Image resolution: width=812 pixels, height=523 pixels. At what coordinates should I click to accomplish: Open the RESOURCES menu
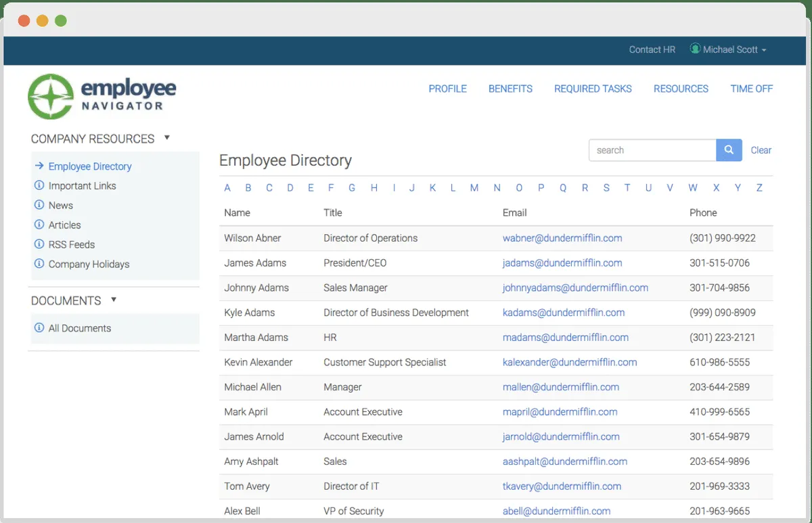(681, 89)
